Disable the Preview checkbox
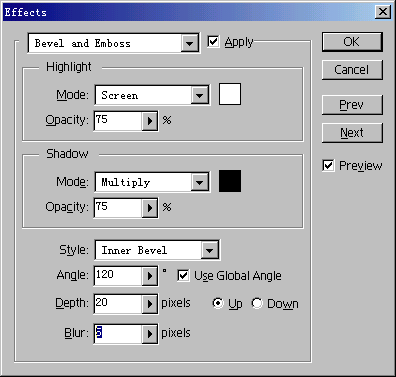Image resolution: width=396 pixels, height=377 pixels. point(328,166)
